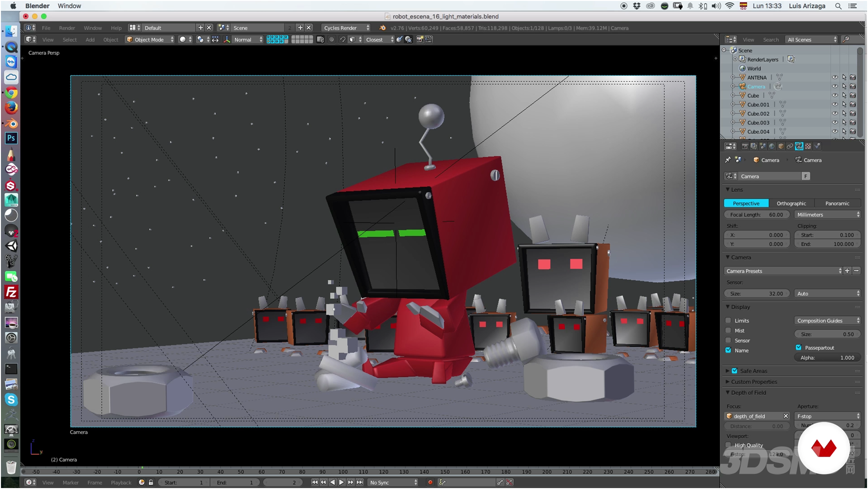Add new camera preset with plus button
The width and height of the screenshot is (868, 489).
pos(847,271)
